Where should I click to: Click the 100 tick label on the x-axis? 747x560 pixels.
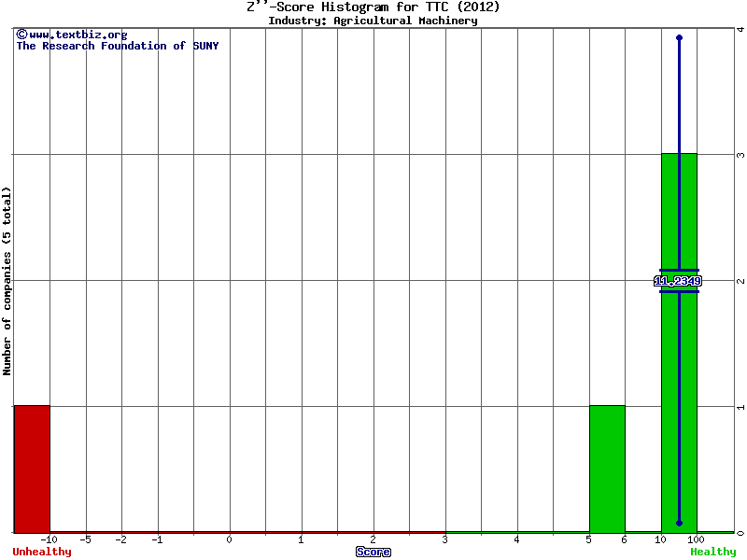click(696, 539)
